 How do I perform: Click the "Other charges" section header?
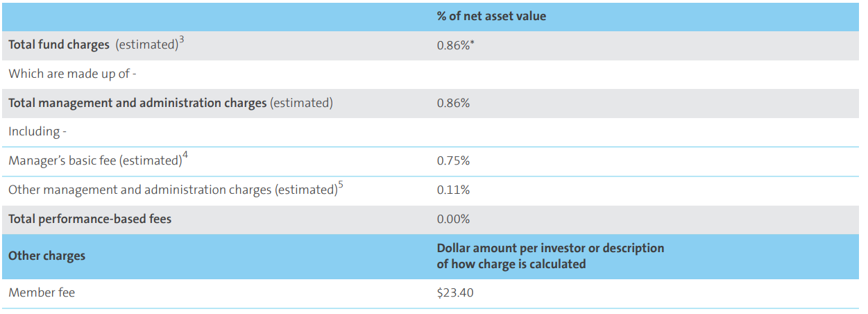tap(46, 256)
